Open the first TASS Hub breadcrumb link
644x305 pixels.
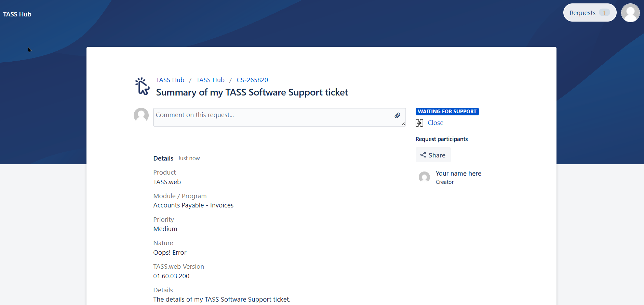tap(170, 80)
